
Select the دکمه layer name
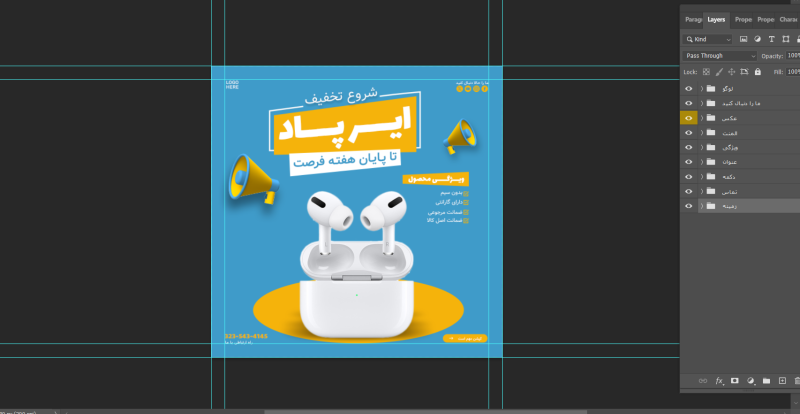point(729,177)
